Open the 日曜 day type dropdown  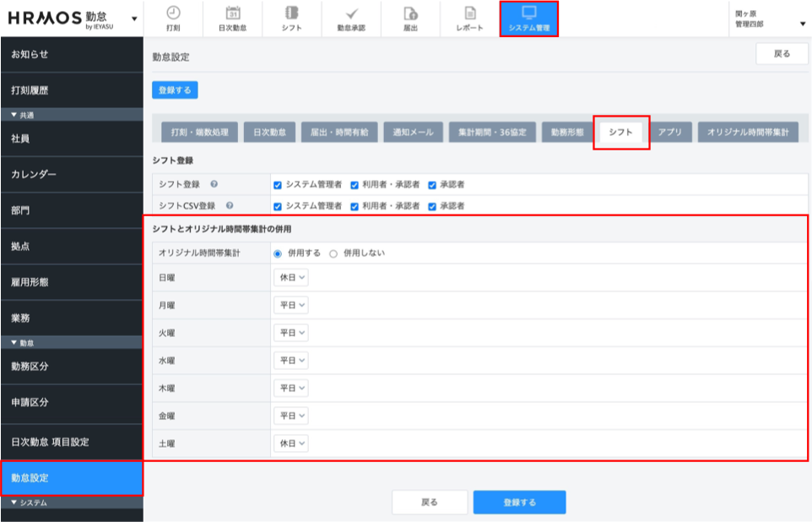coord(291,277)
